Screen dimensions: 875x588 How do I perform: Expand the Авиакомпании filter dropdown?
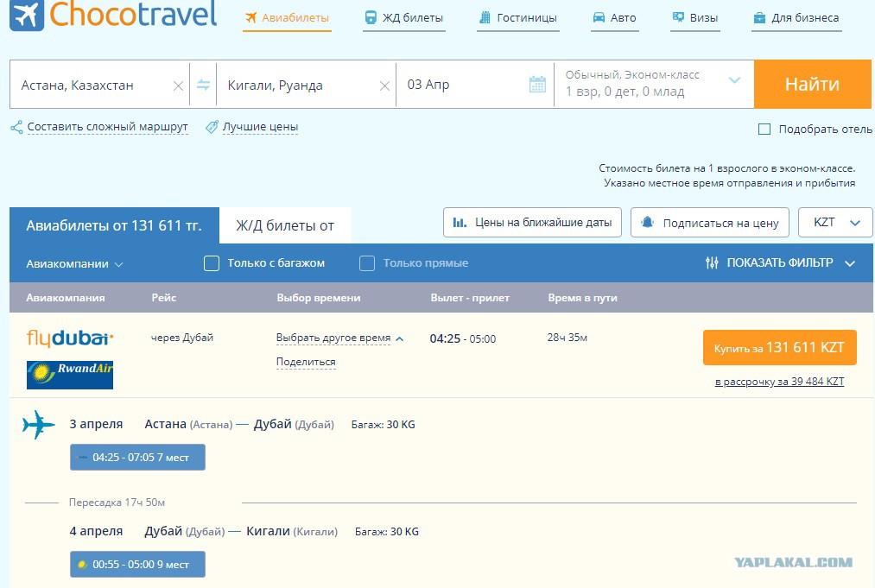tap(74, 264)
